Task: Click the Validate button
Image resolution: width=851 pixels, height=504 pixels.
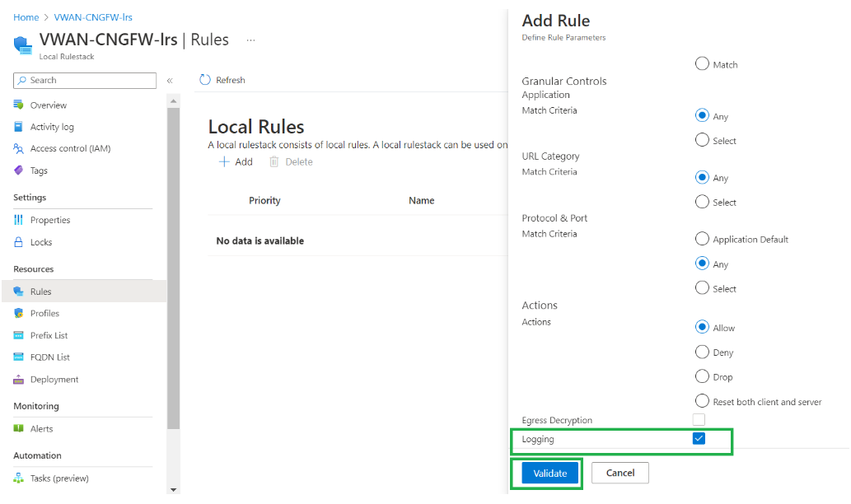Action: click(x=549, y=473)
